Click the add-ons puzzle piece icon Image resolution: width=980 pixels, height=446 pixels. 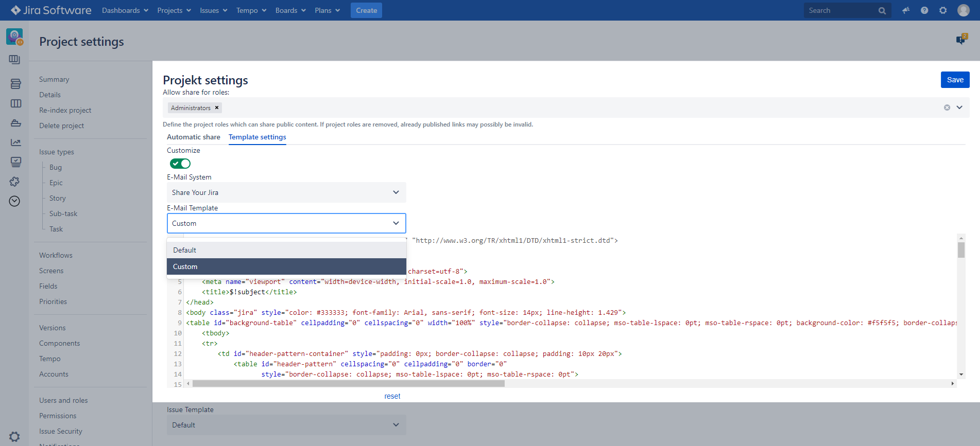15,182
